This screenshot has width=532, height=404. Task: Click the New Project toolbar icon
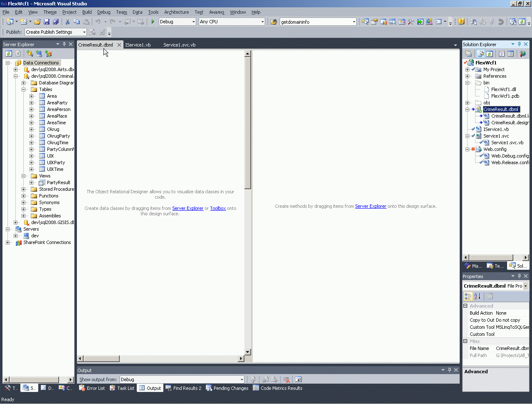pos(10,22)
